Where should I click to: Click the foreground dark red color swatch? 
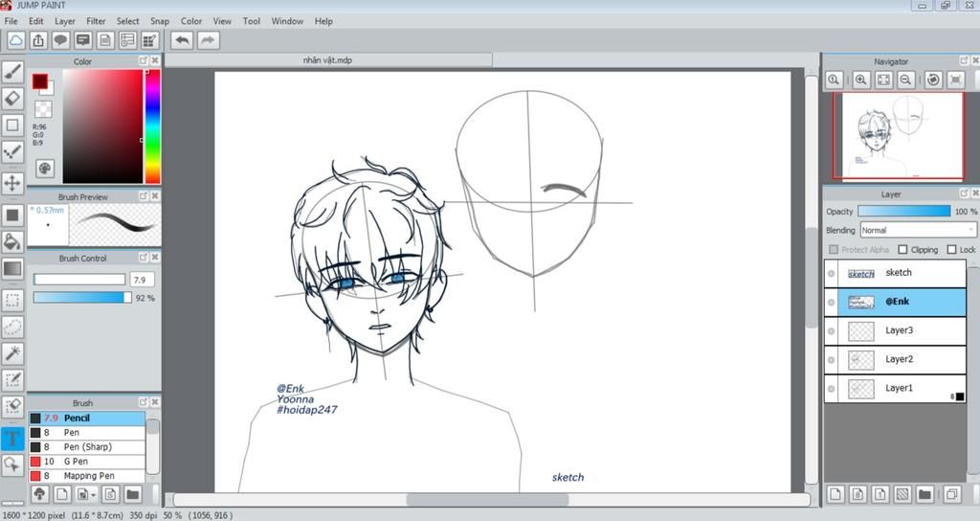40,81
